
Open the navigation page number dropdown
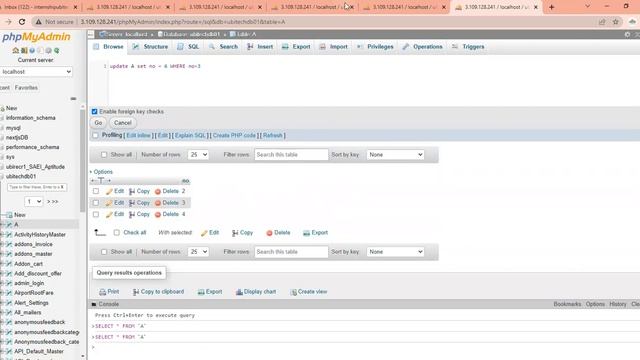[34, 201]
